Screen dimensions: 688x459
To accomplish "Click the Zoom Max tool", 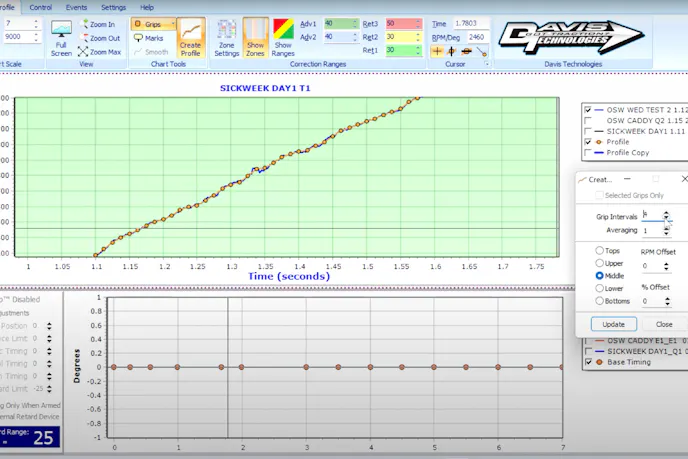I will (x=101, y=51).
